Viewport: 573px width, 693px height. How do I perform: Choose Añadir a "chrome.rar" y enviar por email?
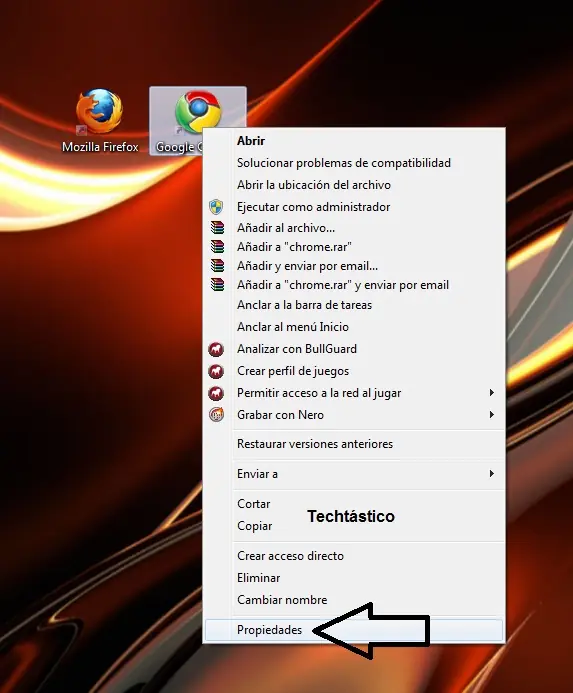354,285
